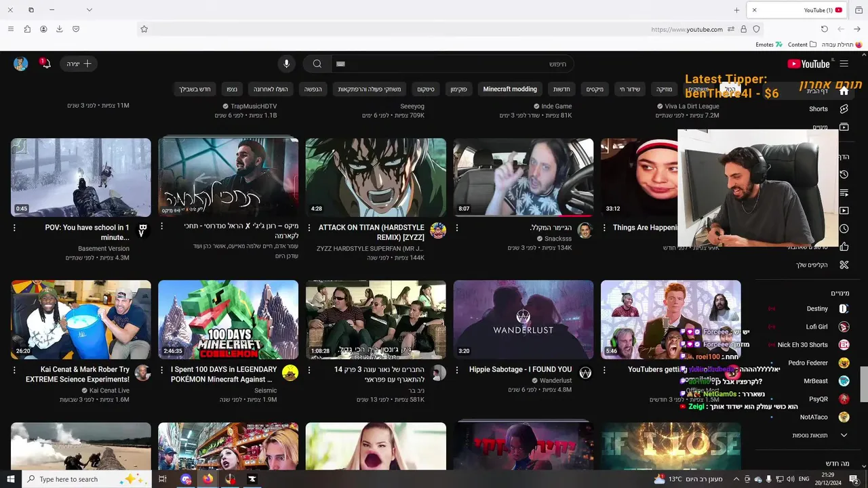The image size is (868, 488).
Task: Open Watch Later clock icon in sidebar
Action: 844,228
